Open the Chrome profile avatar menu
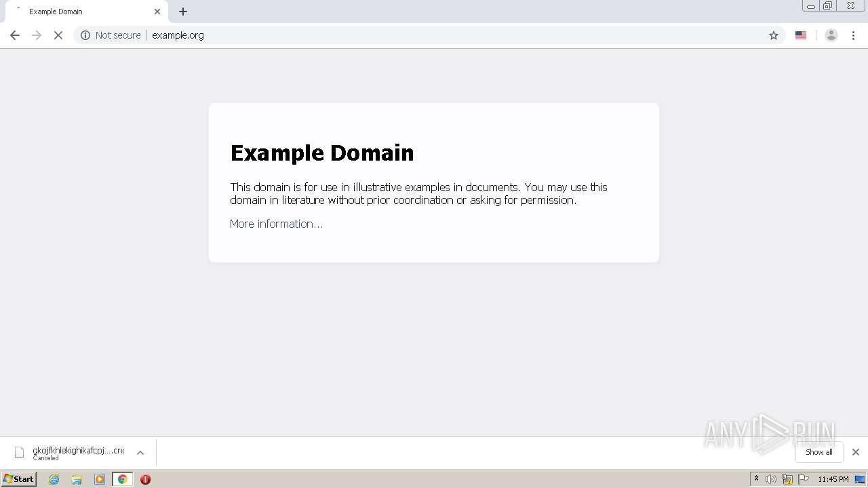This screenshot has height=488, width=868. pyautogui.click(x=831, y=35)
